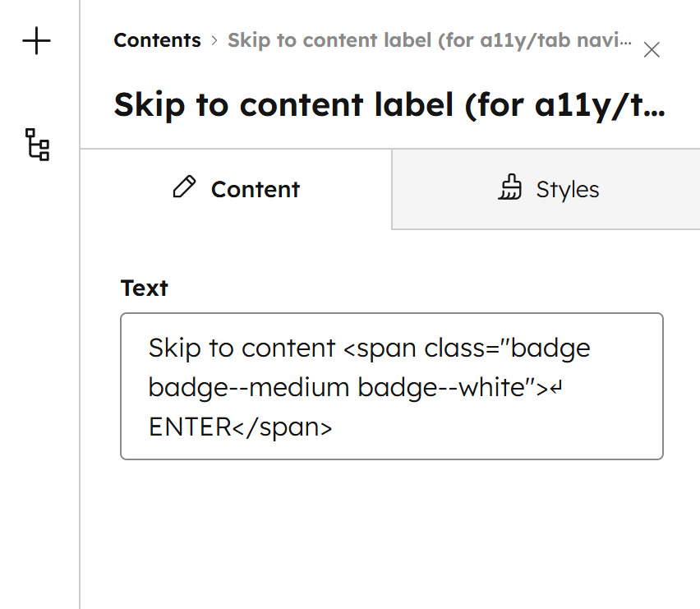Switch to the Styles tab

549,189
